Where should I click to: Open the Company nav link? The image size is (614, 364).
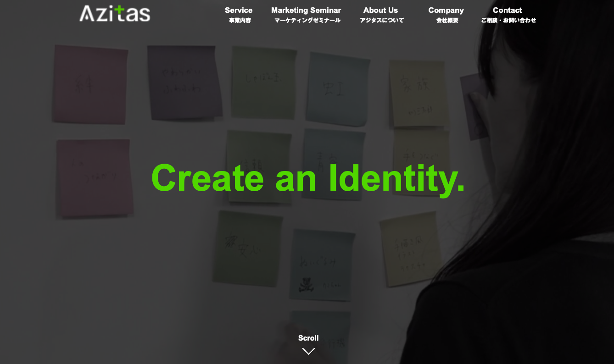tap(446, 10)
